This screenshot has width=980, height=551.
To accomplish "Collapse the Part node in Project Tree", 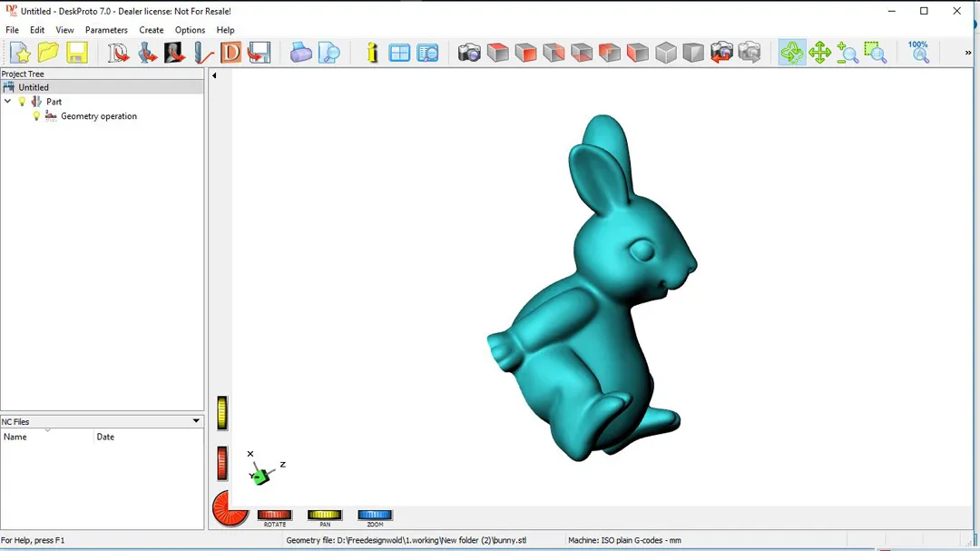I will 8,102.
